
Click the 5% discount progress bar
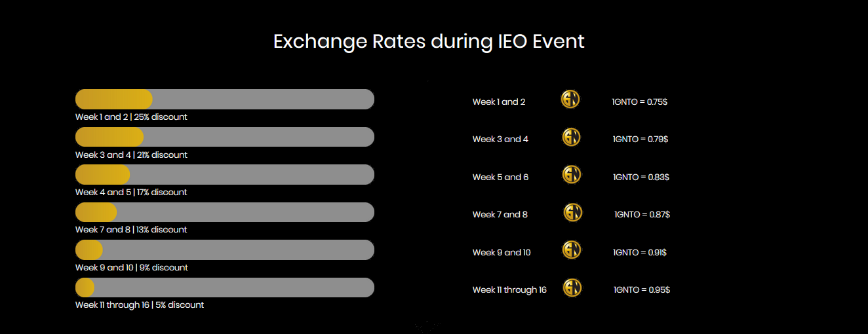(225, 288)
